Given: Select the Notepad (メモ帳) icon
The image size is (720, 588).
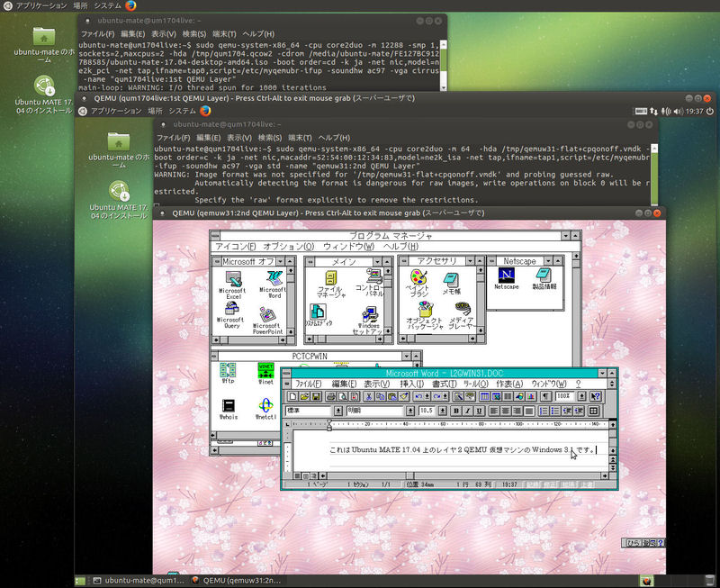Looking at the screenshot, I should pyautogui.click(x=452, y=284).
